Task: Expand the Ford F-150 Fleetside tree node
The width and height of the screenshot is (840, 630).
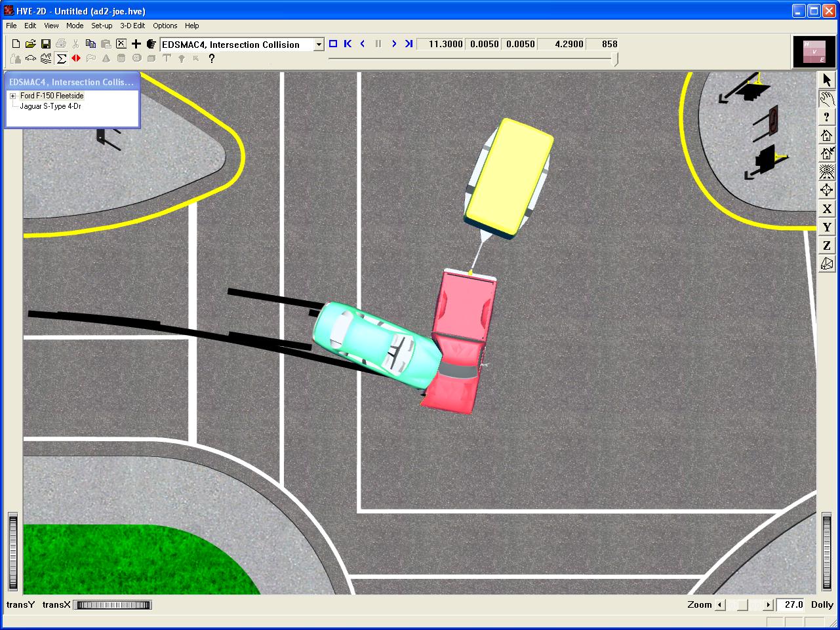Action: pyautogui.click(x=12, y=96)
